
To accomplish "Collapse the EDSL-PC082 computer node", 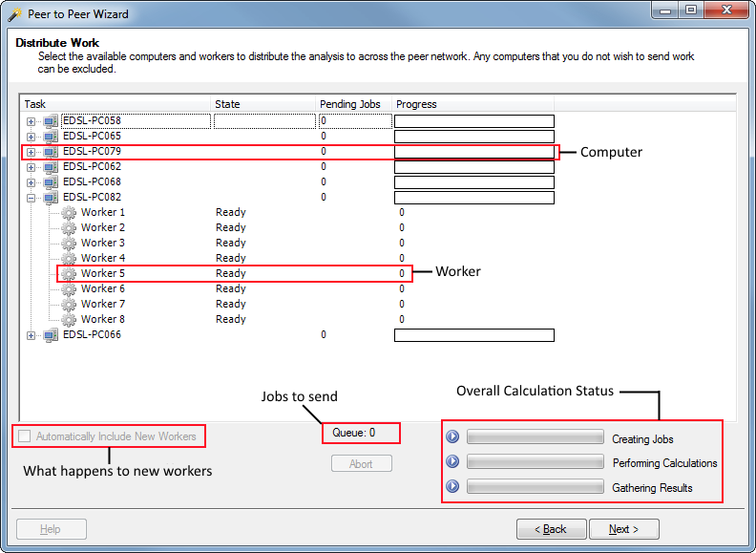I will [x=31, y=199].
